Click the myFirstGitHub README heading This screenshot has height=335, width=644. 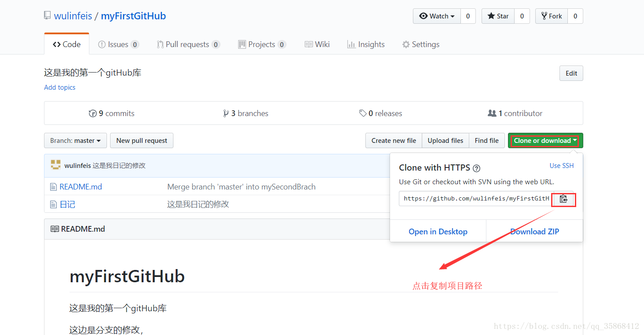click(x=127, y=277)
